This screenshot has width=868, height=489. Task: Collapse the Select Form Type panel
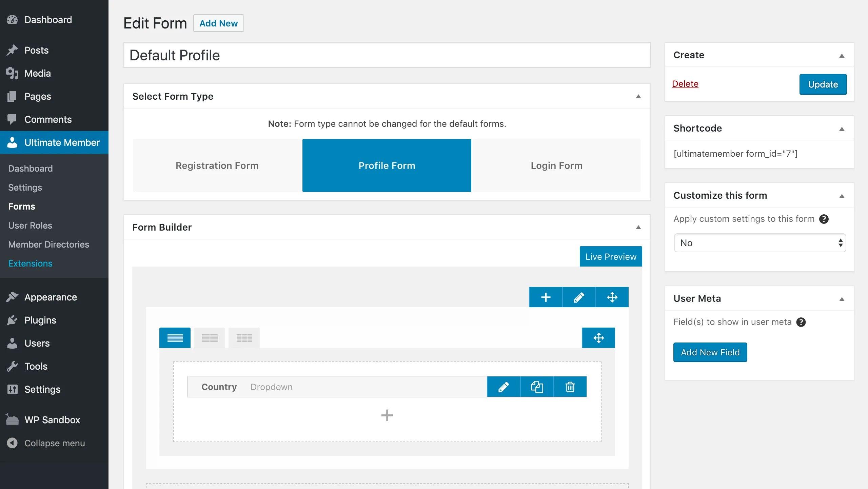pyautogui.click(x=638, y=96)
